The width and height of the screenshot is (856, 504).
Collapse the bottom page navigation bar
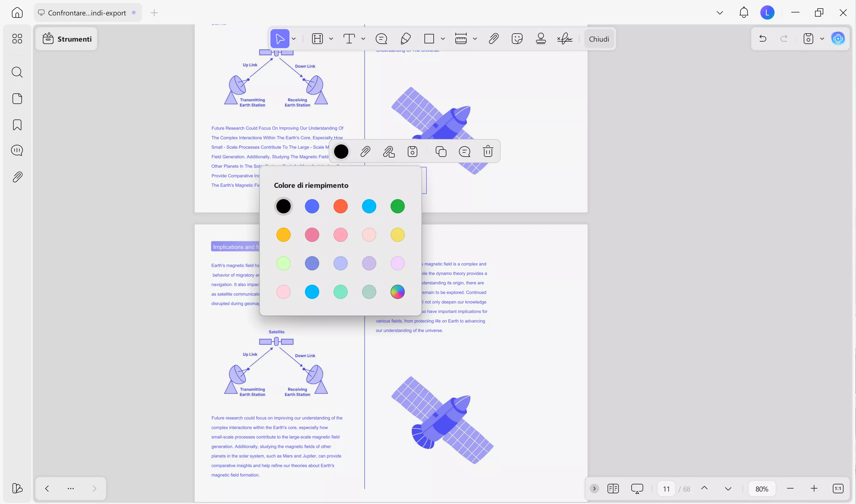point(594,489)
